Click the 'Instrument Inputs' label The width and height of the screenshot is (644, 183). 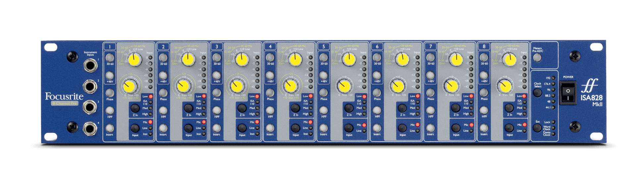90,53
